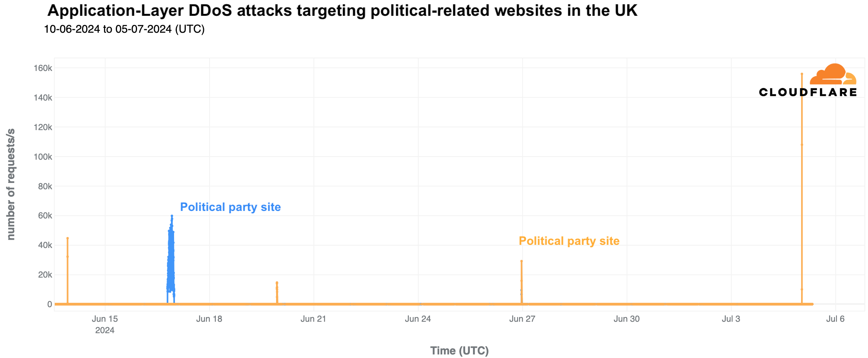Click the Jun 24 x-axis tick label
Image resolution: width=868 pixels, height=358 pixels.
coord(418,319)
